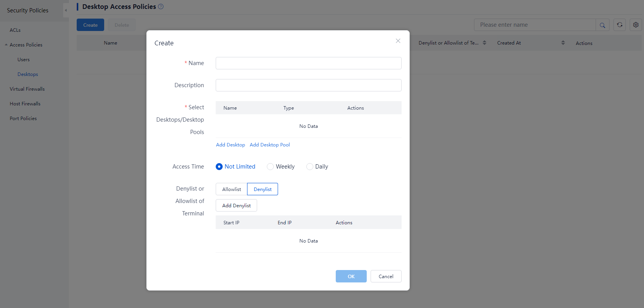Viewport: 644px width, 308px height.
Task: Click the Name column header in background table
Action: coord(110,43)
